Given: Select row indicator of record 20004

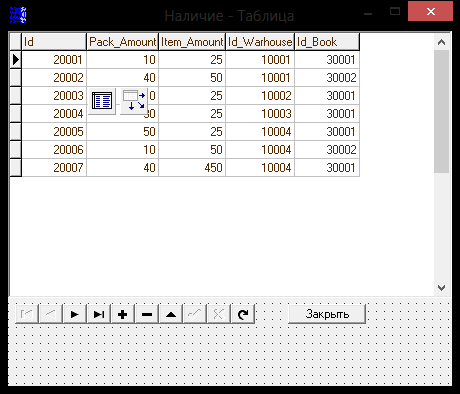Looking at the screenshot, I should [x=15, y=114].
